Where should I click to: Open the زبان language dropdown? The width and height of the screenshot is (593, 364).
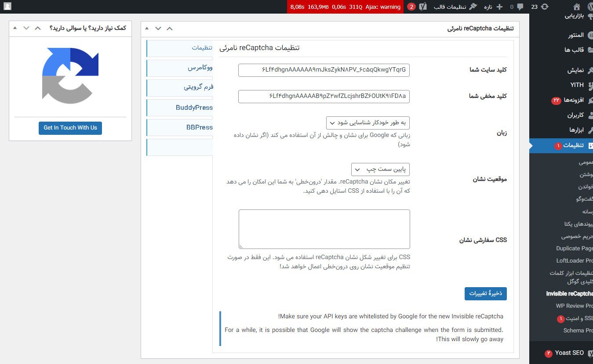(368, 123)
